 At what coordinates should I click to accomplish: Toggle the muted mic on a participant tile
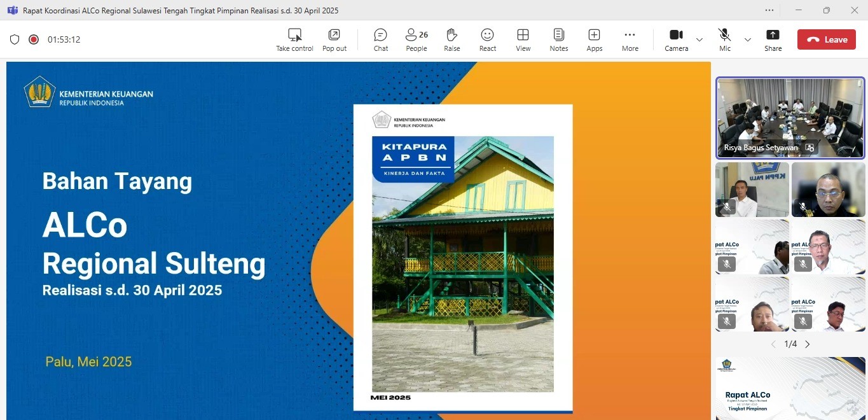(x=727, y=207)
